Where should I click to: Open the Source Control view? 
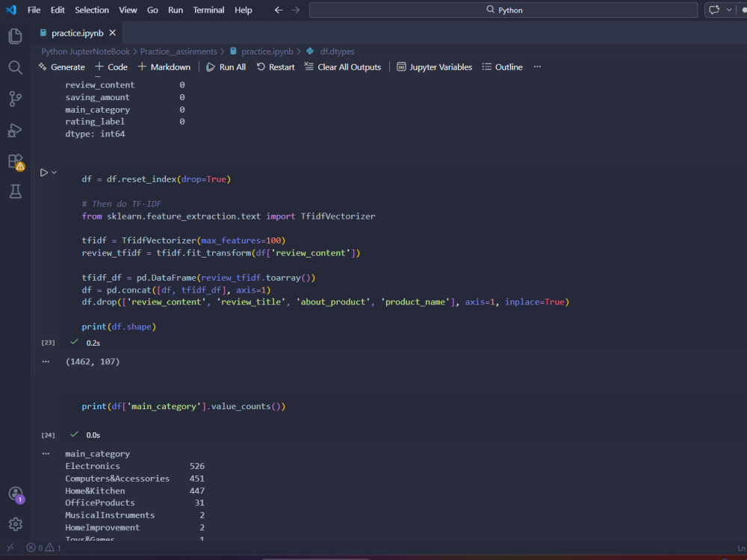(x=15, y=99)
